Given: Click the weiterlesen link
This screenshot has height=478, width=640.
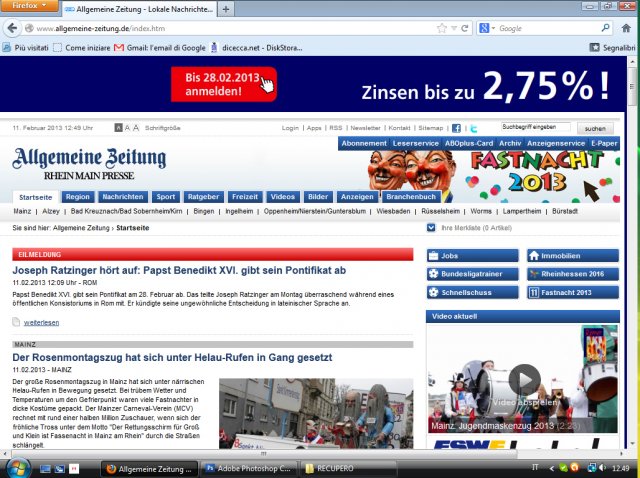Looking at the screenshot, I should tap(41, 322).
